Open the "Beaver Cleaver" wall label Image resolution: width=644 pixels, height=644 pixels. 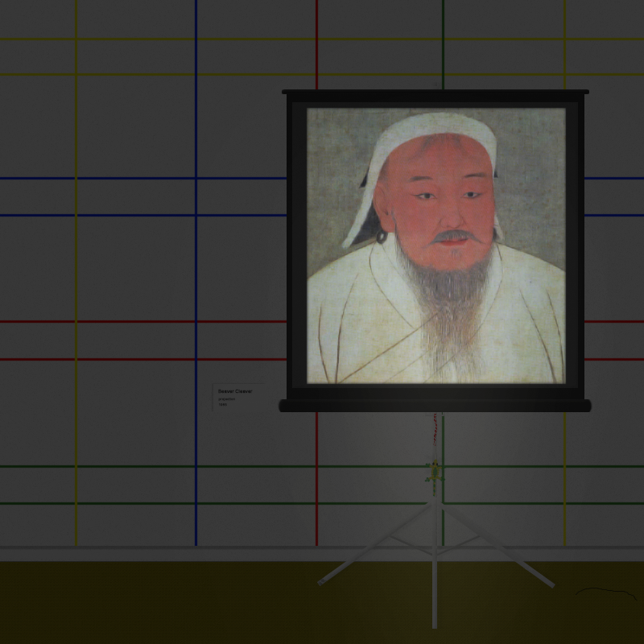pos(238,397)
